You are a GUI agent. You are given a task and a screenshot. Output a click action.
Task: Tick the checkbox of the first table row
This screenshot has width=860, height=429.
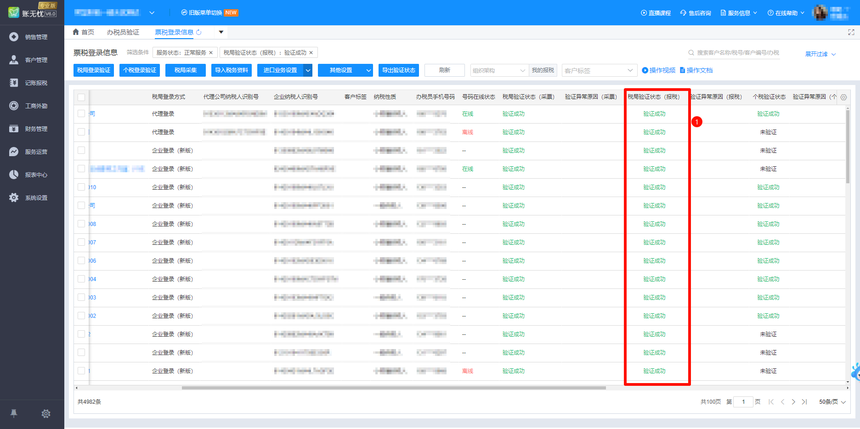tap(81, 114)
